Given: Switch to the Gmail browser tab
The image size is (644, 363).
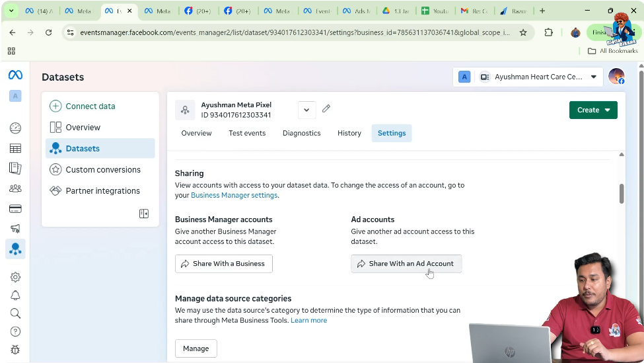Looking at the screenshot, I should [474, 11].
